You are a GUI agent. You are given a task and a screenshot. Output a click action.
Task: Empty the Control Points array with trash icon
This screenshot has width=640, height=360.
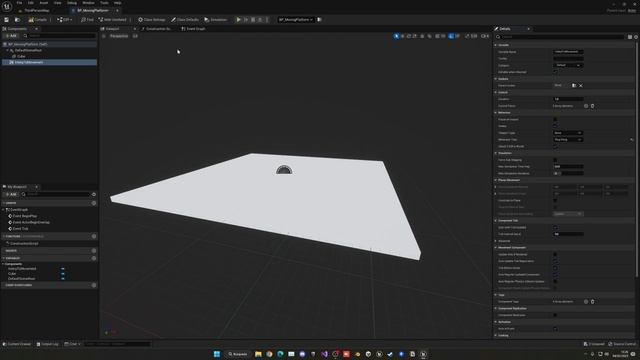click(593, 106)
